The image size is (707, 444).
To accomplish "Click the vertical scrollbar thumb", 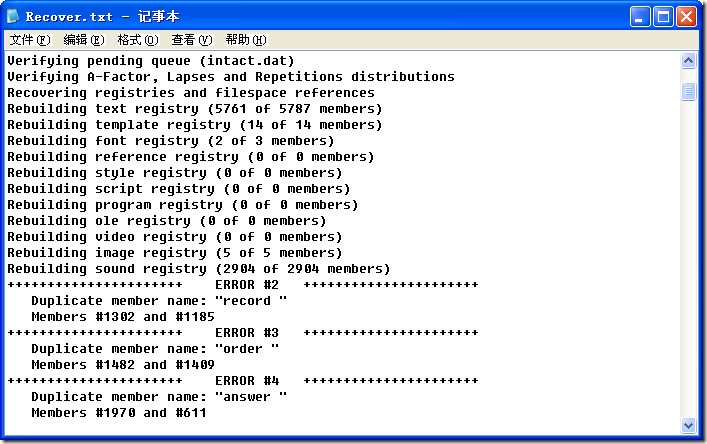I will [x=688, y=92].
